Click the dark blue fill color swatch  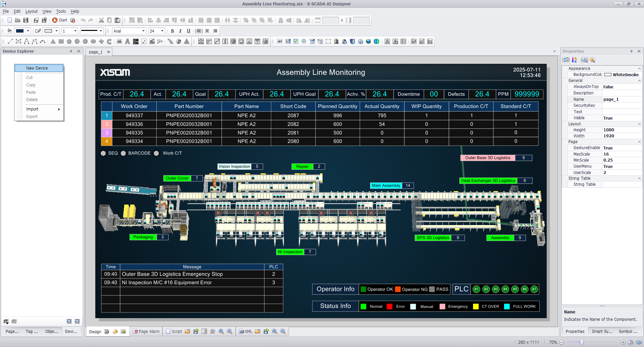[x=20, y=31]
